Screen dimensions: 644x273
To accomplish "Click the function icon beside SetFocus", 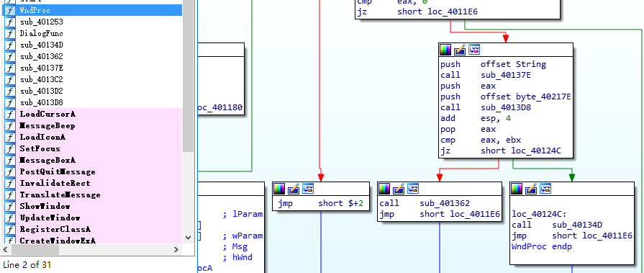I will [9, 148].
